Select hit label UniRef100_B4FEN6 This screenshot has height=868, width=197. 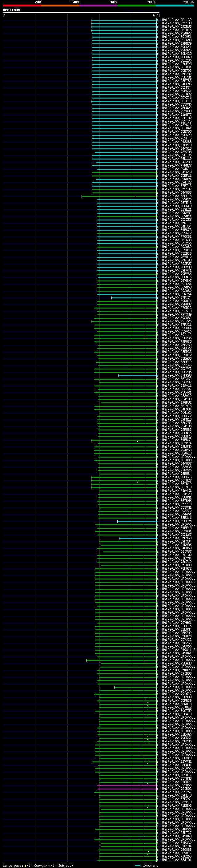(177, 84)
